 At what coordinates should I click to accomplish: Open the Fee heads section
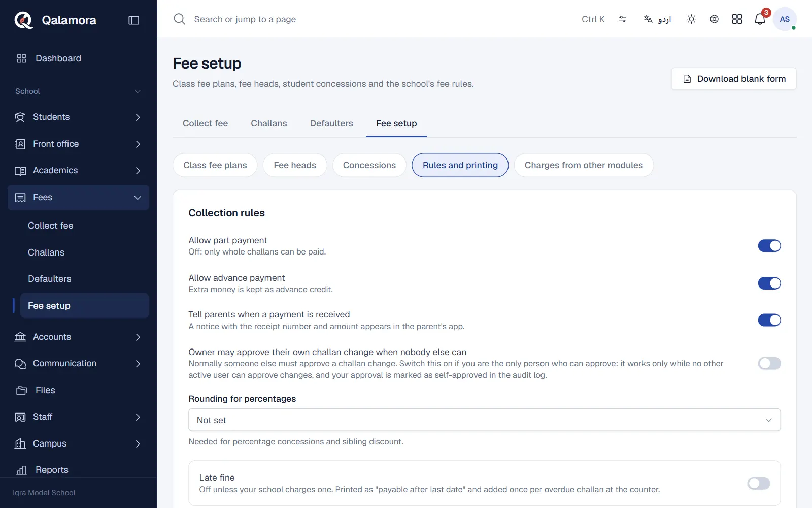[295, 165]
